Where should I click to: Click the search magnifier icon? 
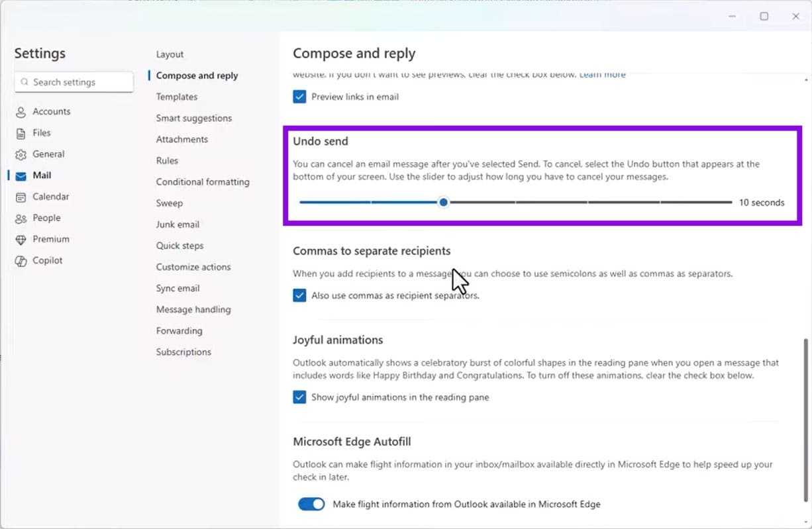click(25, 82)
